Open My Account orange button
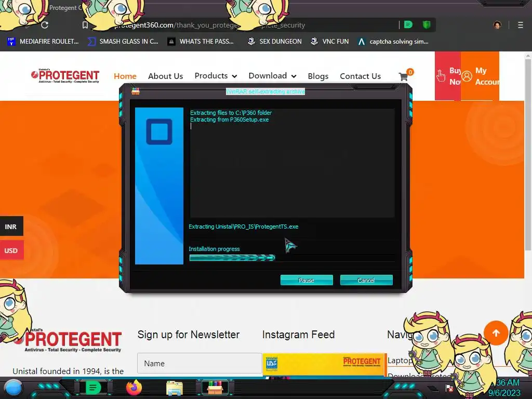Viewport: 532px width, 399px height. 480,76
